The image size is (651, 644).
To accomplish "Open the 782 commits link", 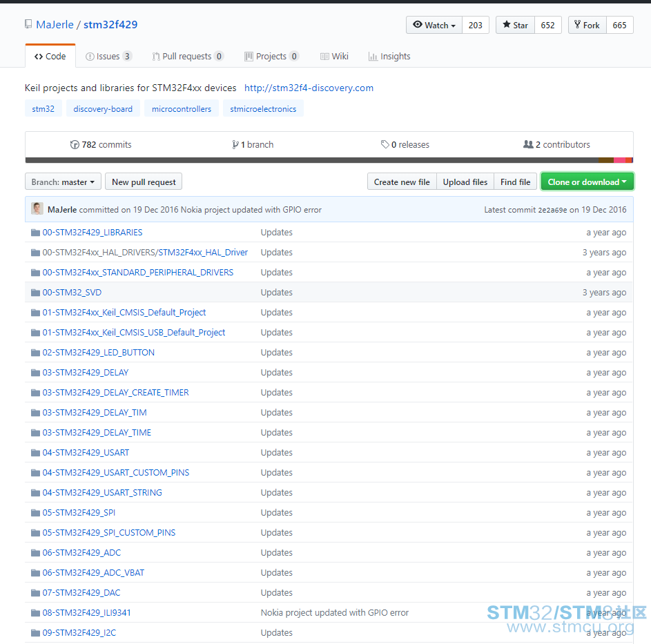I will pyautogui.click(x=101, y=144).
